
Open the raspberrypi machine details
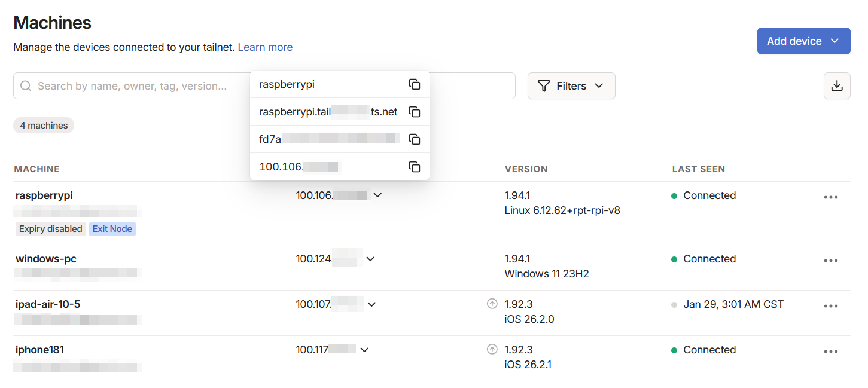(44, 195)
